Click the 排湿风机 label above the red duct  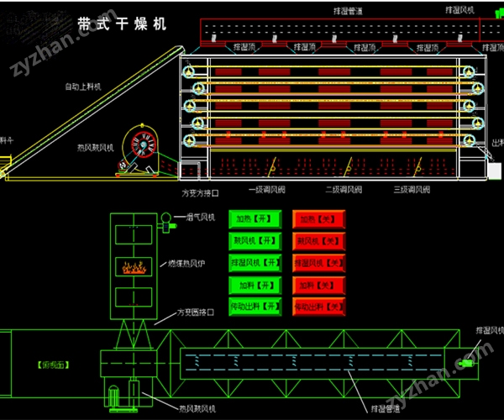click(x=459, y=10)
